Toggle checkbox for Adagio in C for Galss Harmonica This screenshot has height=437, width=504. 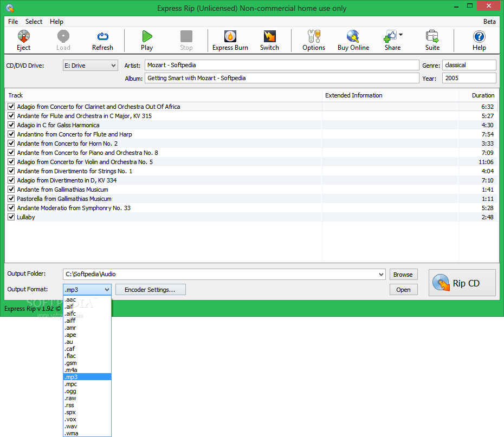pos(11,125)
